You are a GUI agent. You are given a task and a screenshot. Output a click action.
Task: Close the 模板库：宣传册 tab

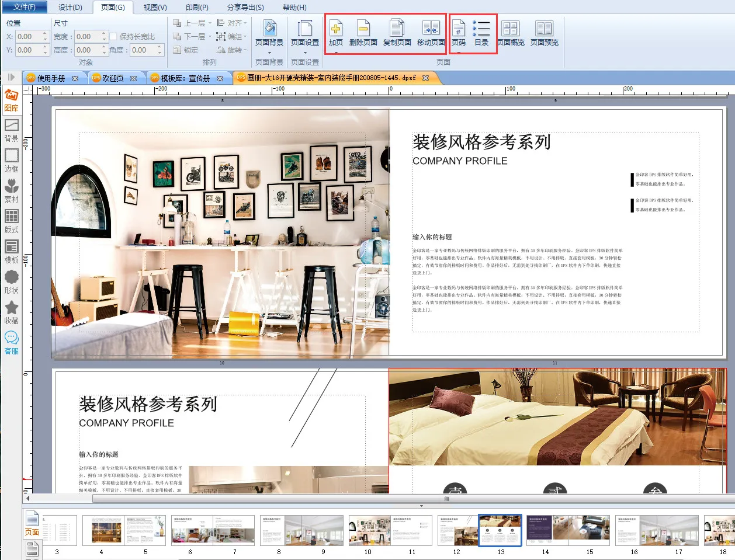[220, 78]
